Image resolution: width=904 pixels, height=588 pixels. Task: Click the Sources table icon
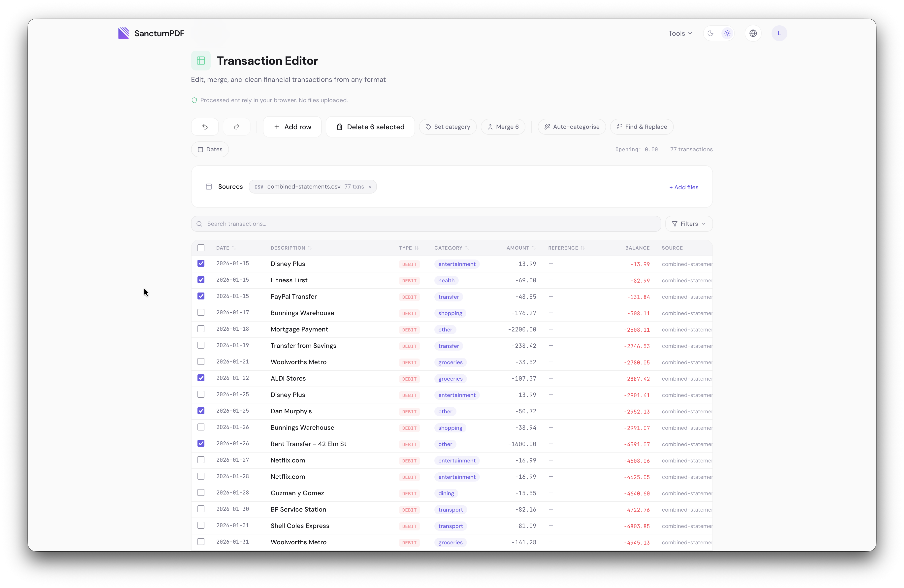pyautogui.click(x=209, y=187)
